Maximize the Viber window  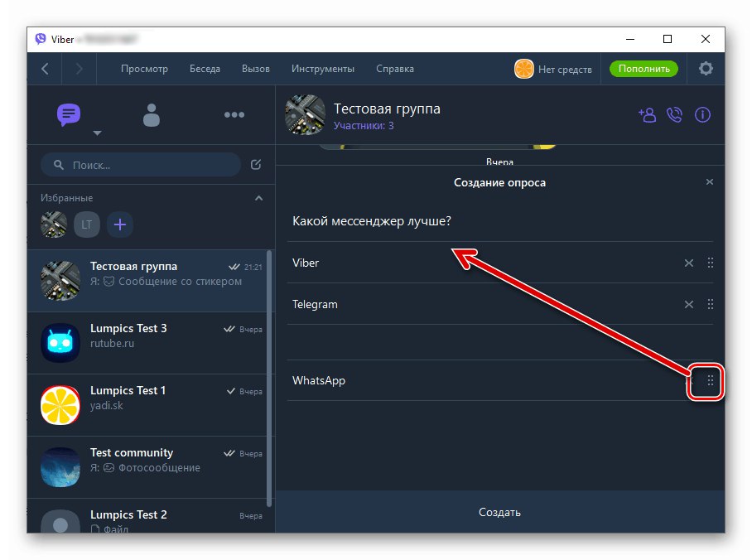point(668,39)
